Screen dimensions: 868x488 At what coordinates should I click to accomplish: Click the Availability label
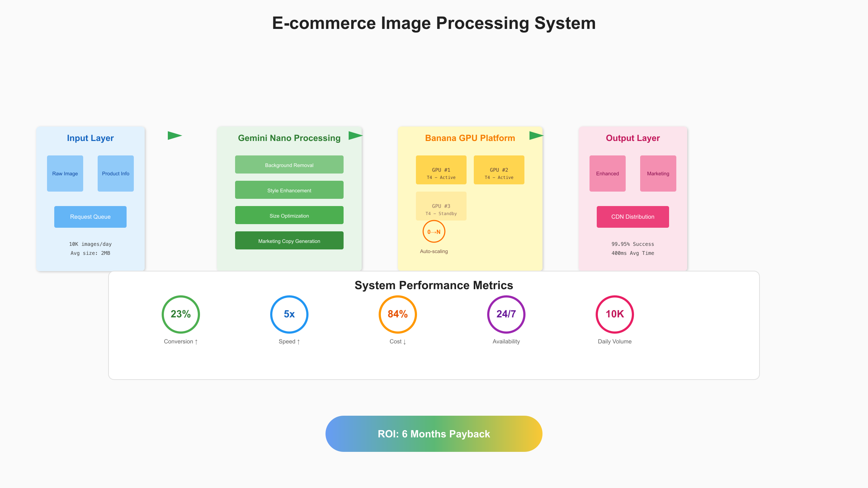coord(506,342)
